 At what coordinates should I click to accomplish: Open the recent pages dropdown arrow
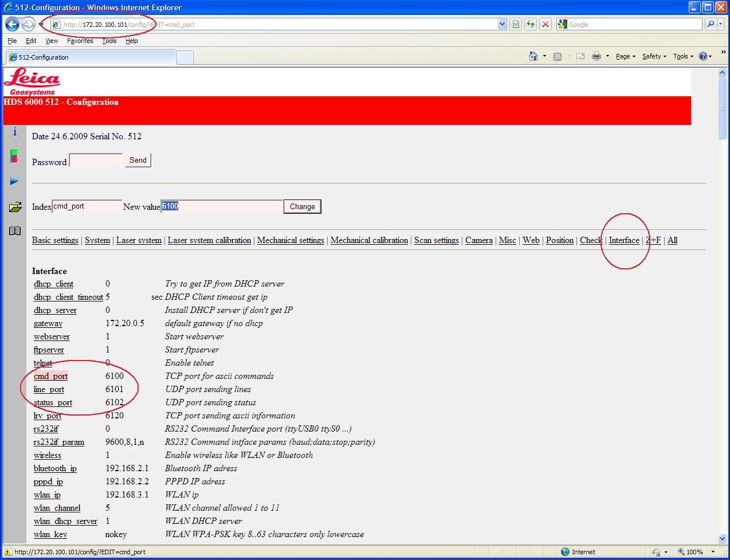41,25
